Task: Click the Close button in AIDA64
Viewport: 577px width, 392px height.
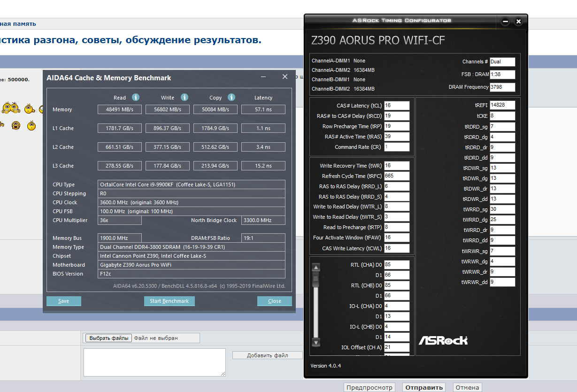Action: pyautogui.click(x=275, y=301)
